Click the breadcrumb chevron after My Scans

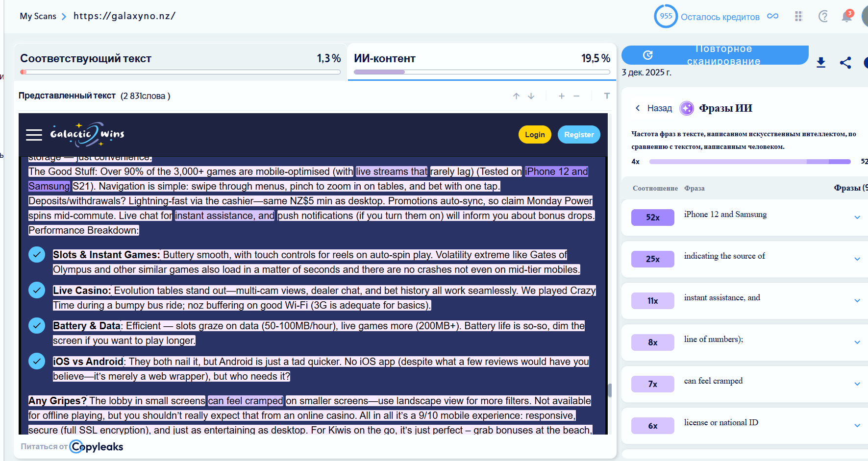coord(64,17)
